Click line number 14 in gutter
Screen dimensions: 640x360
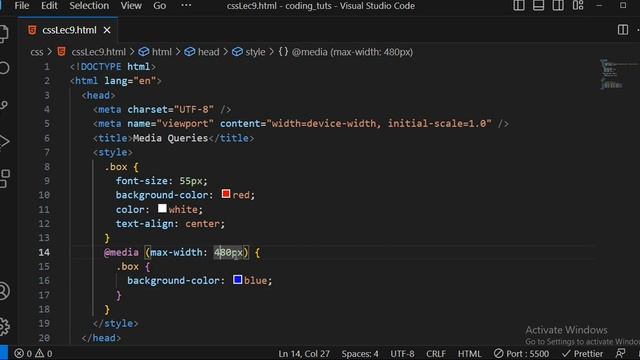44,252
